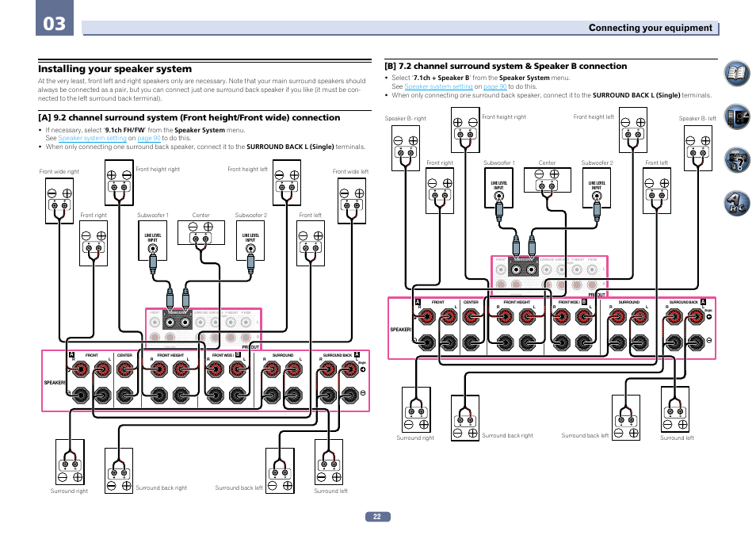This screenshot has width=756, height=535.
Task: Click 'SURROUND BACK L (Single)' text in section A
Action: click(290, 147)
